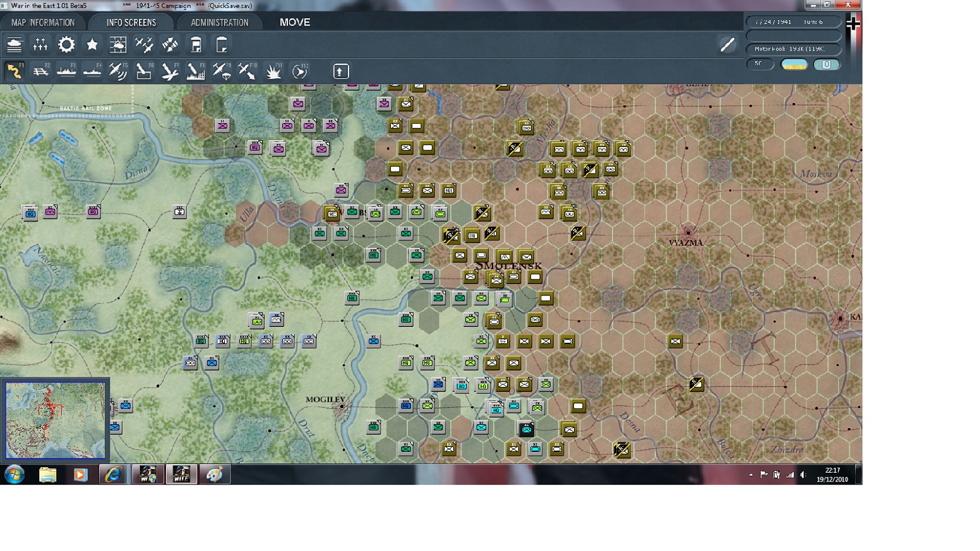The width and height of the screenshot is (980, 551).
Task: Open the Windows Start menu
Action: point(14,474)
